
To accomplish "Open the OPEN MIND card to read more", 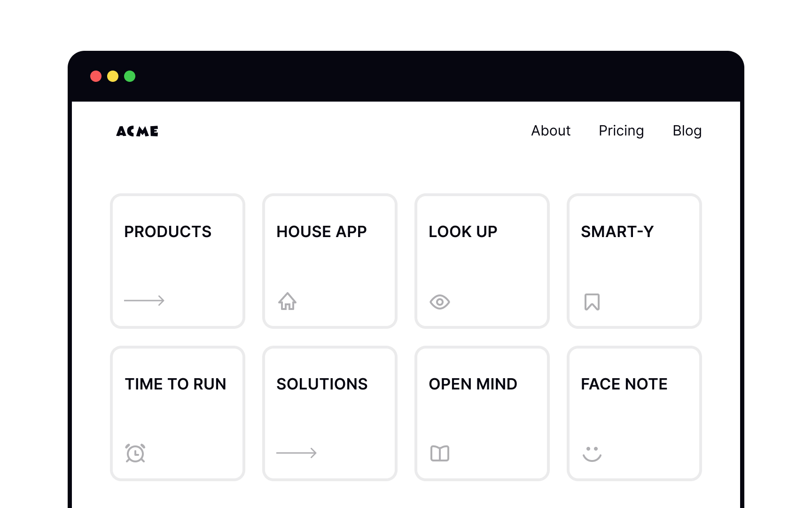I will coord(482,413).
